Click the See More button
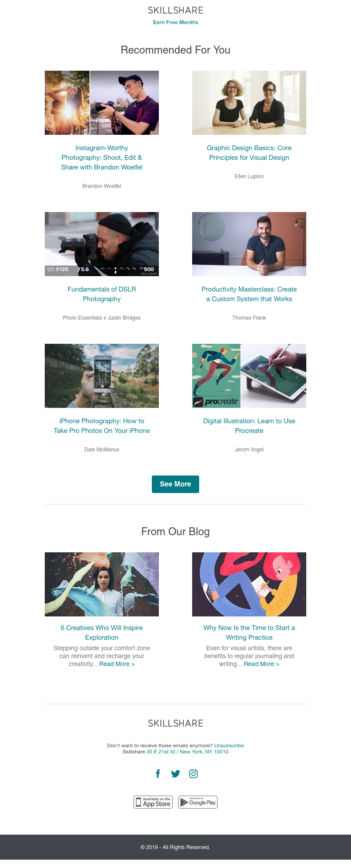The width and height of the screenshot is (351, 868). (175, 484)
